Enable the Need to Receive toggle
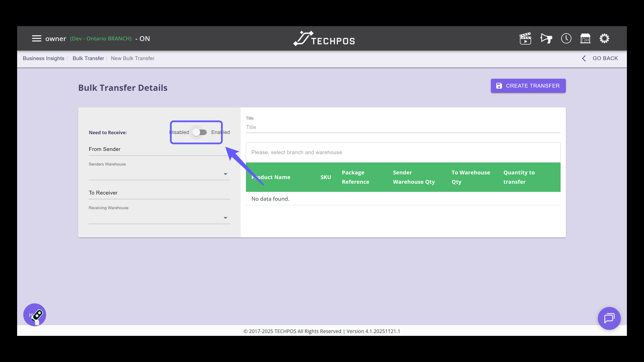This screenshot has width=644, height=362. point(200,132)
